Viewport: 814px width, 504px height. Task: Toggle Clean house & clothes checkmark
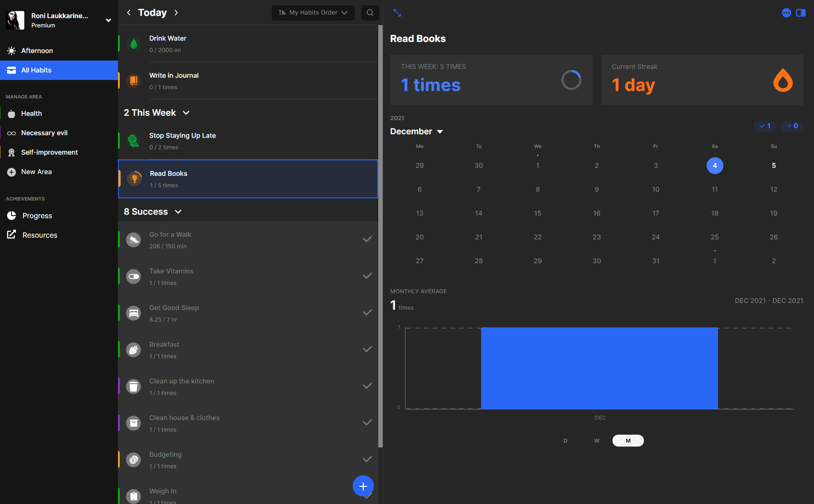click(367, 423)
